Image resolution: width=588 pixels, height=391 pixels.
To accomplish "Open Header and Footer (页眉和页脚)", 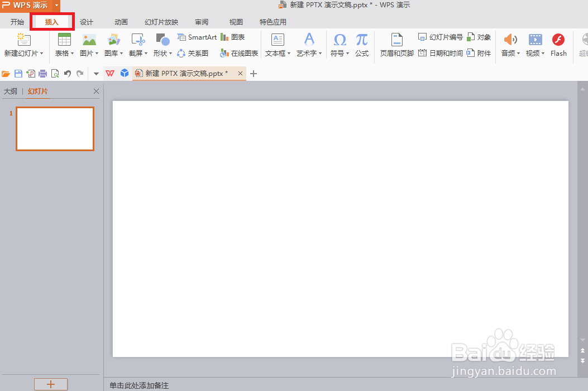I will click(x=397, y=45).
